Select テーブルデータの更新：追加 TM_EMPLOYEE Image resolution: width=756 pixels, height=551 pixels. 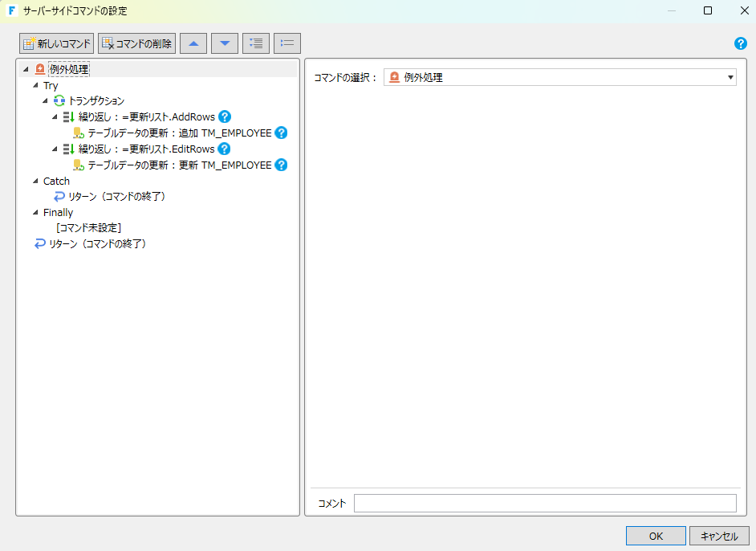179,133
